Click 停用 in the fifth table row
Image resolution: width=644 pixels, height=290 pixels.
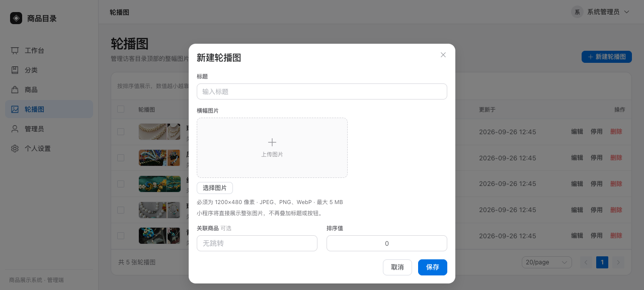[x=597, y=236]
